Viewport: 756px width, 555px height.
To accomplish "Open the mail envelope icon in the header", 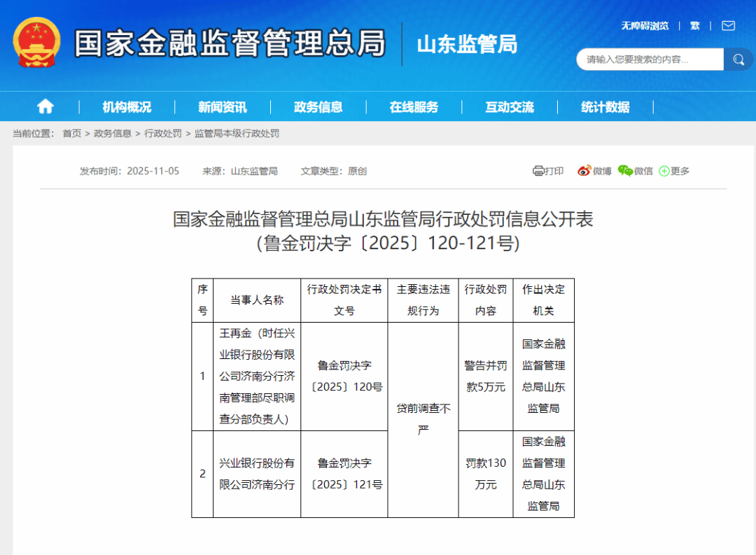I will 728,25.
